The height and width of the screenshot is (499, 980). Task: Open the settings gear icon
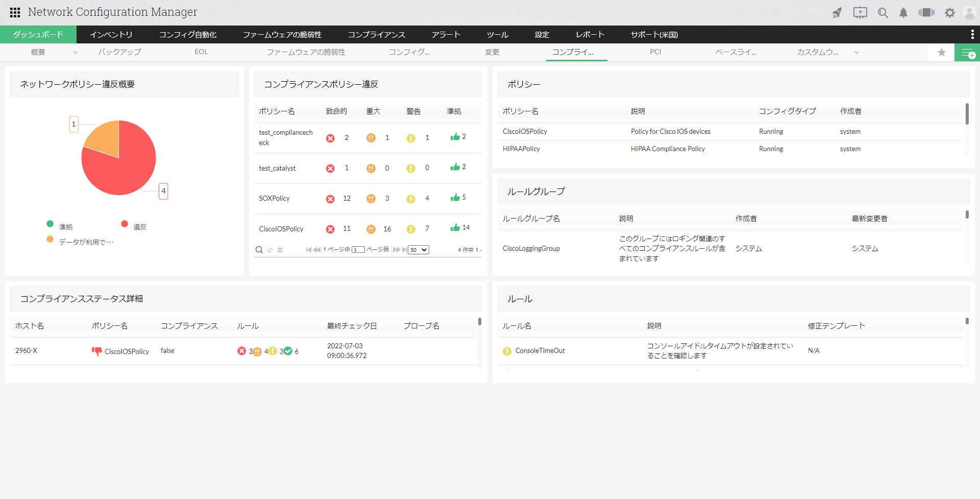pos(949,13)
